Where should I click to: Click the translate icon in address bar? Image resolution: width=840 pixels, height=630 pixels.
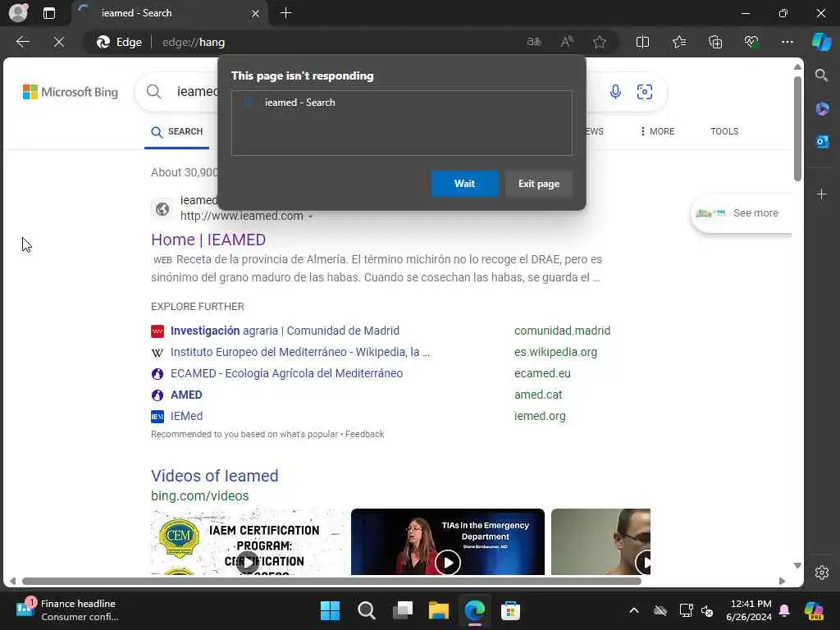tap(534, 42)
